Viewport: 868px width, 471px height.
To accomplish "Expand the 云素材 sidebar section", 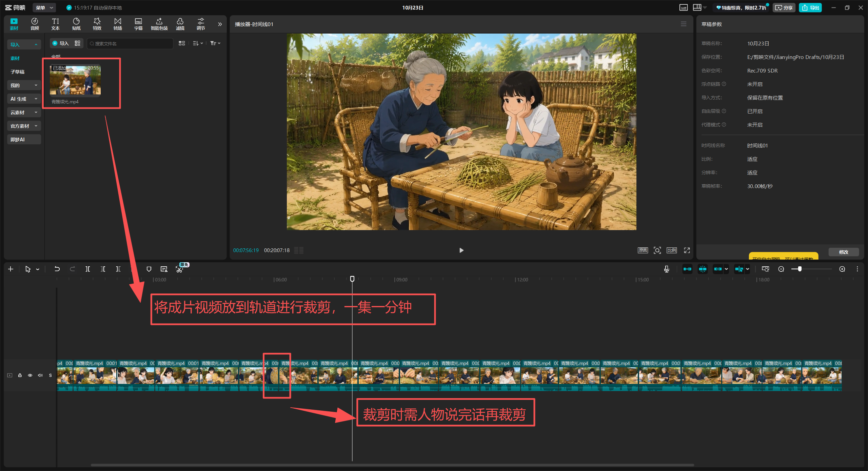I will click(24, 112).
